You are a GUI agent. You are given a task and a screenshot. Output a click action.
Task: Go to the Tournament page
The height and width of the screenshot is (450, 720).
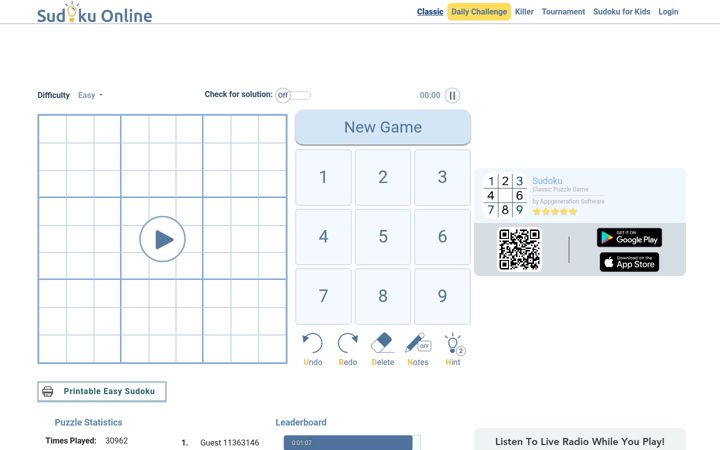tap(563, 12)
